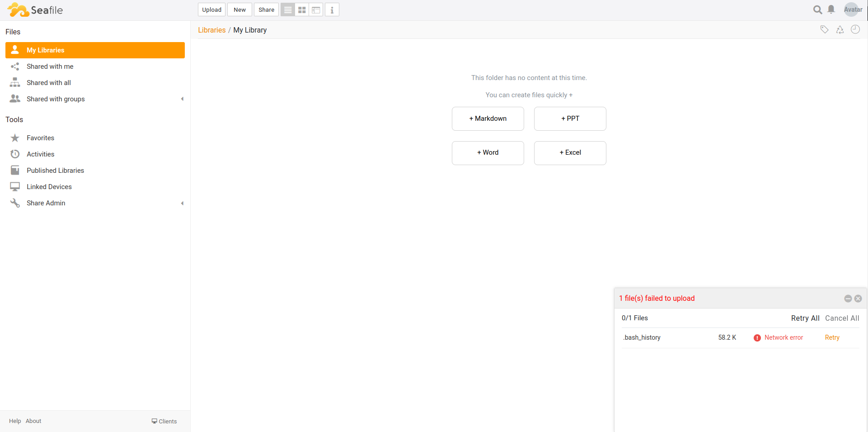Image resolution: width=868 pixels, height=432 pixels.
Task: Retry uploading .bash_history
Action: coord(832,337)
